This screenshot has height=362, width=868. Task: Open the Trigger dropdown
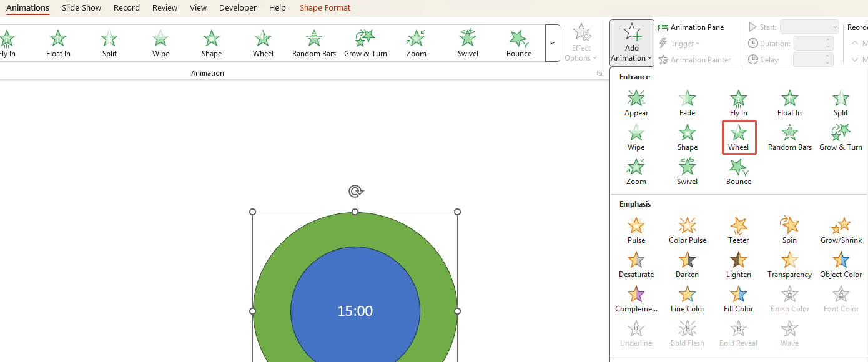[x=680, y=43]
